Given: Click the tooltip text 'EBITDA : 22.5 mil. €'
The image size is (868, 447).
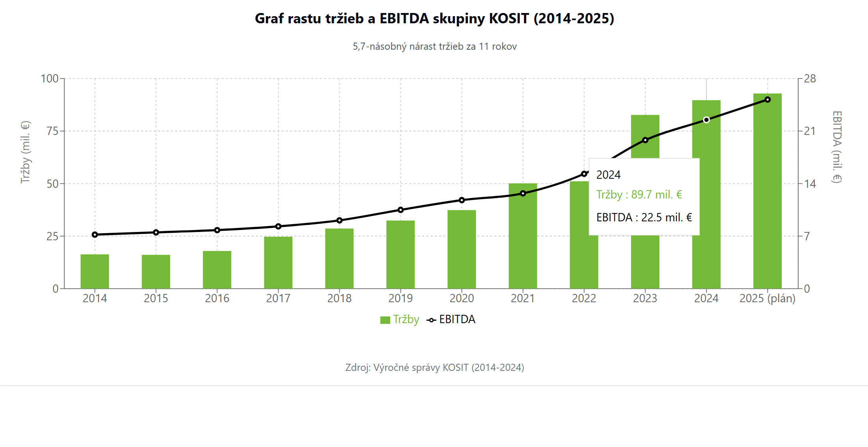Looking at the screenshot, I should 644,217.
